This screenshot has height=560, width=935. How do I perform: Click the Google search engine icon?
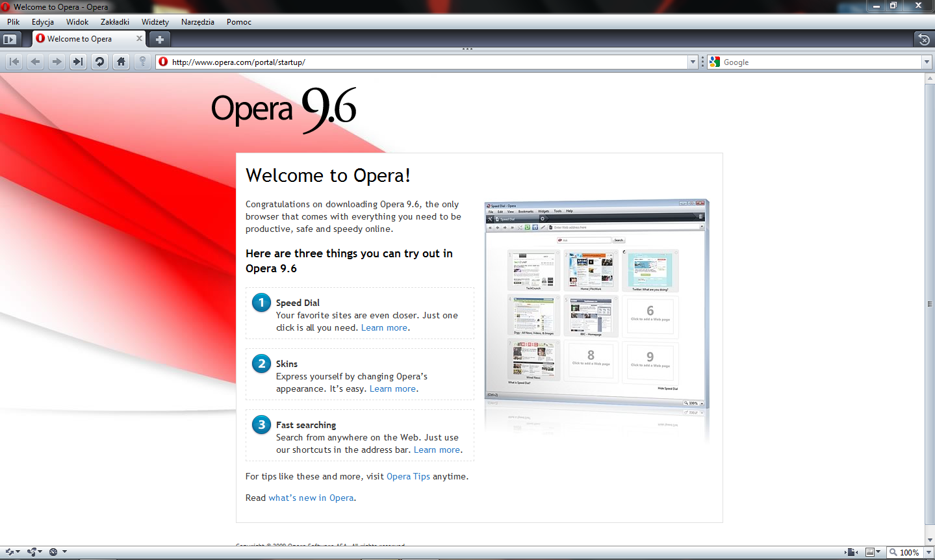click(x=715, y=62)
